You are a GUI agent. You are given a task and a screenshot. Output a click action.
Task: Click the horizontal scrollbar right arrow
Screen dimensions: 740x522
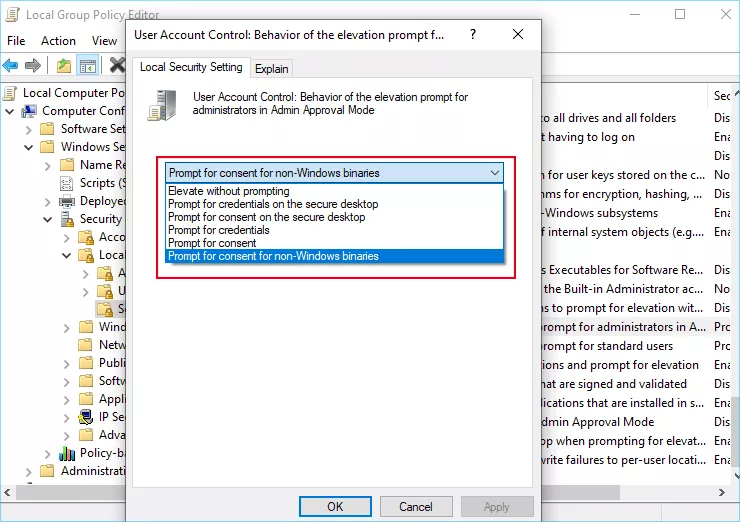(x=722, y=492)
